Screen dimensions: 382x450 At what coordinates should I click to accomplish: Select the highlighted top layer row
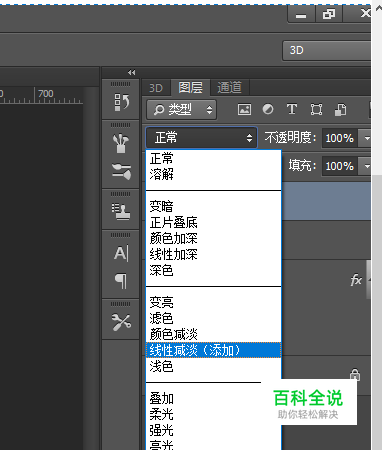coord(326,201)
